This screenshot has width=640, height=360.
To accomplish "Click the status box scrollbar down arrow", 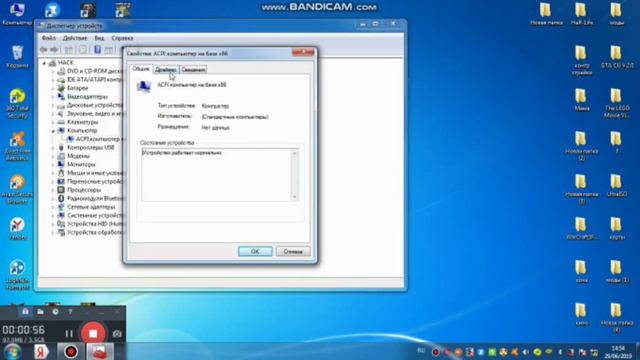I will click(x=294, y=197).
